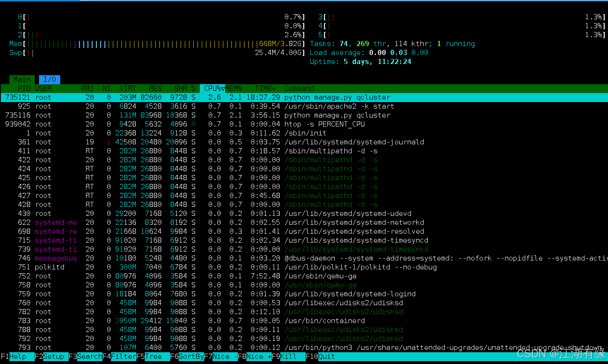Click the CPU 5 meter bar

pyautogui.click(x=462, y=35)
